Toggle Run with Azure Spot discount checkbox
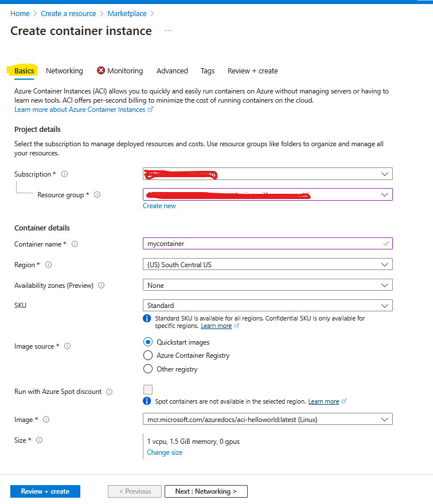433x504 pixels. point(148,389)
